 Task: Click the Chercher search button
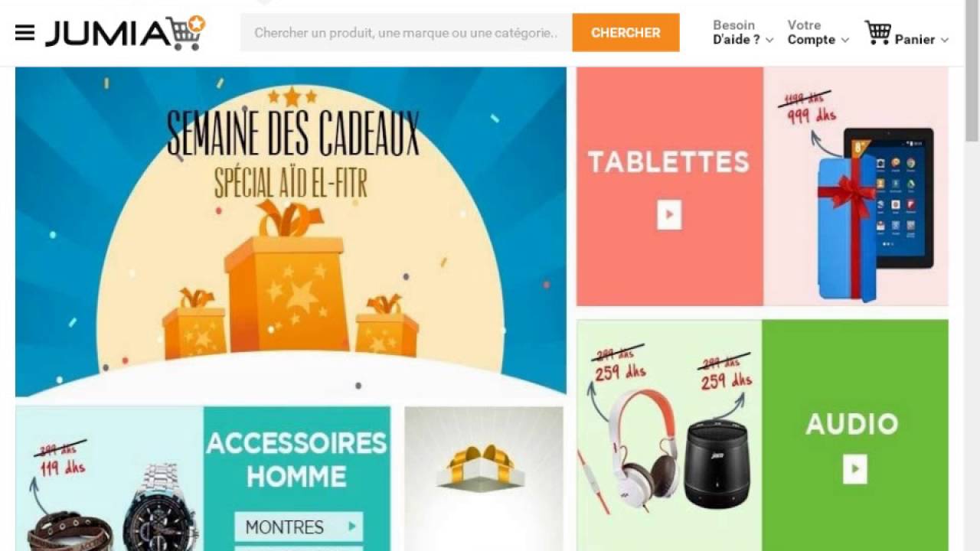pos(626,33)
